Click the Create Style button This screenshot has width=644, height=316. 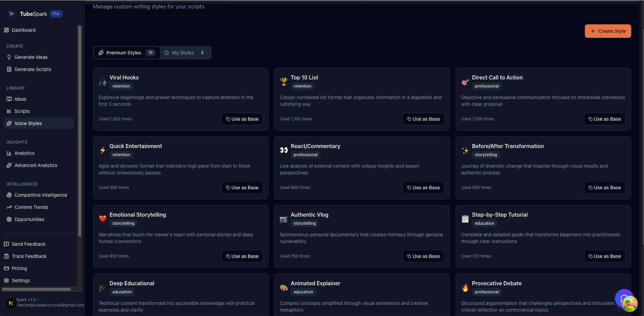click(607, 31)
